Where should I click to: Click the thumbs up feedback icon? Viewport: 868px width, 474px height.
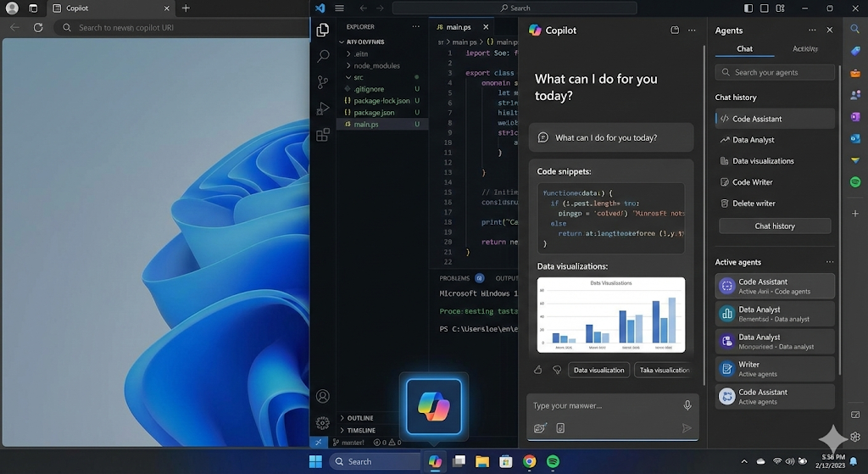[x=537, y=370]
